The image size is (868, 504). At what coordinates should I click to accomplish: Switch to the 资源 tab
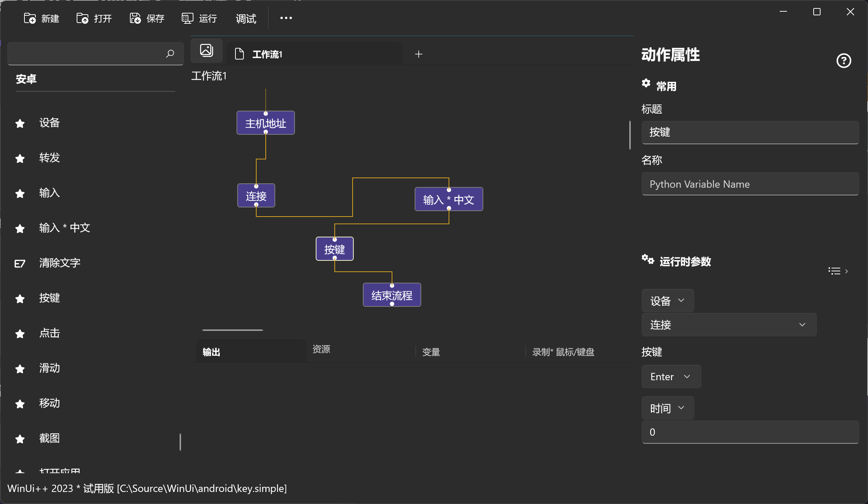tap(321, 349)
